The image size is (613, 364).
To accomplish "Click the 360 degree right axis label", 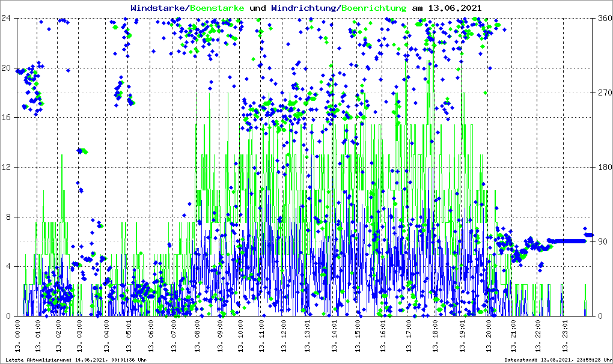I will click(x=603, y=18).
